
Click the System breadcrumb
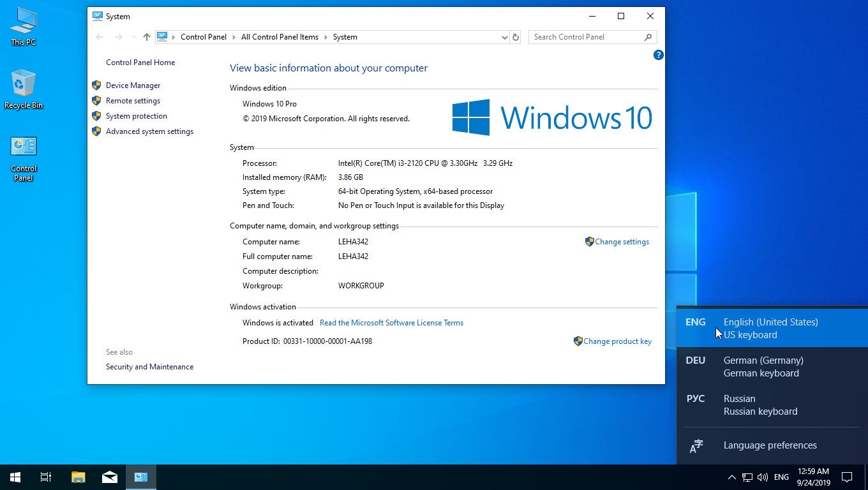point(345,37)
